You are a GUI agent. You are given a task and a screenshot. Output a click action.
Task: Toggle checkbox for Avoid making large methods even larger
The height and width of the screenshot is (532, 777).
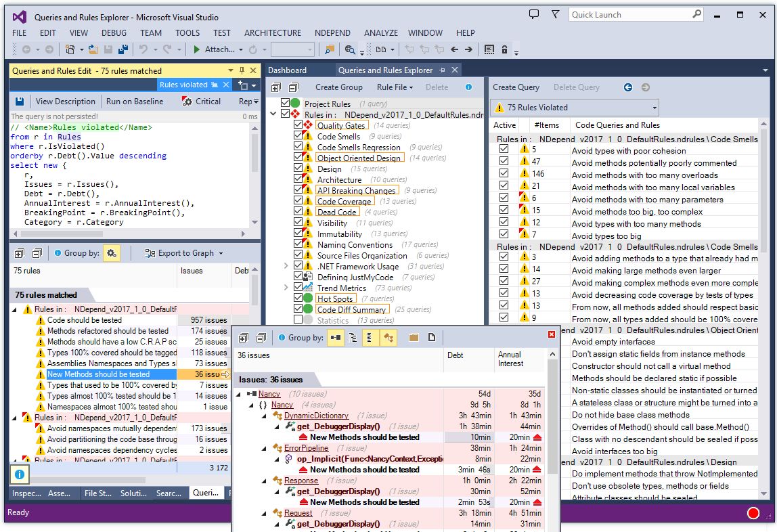pyautogui.click(x=504, y=269)
